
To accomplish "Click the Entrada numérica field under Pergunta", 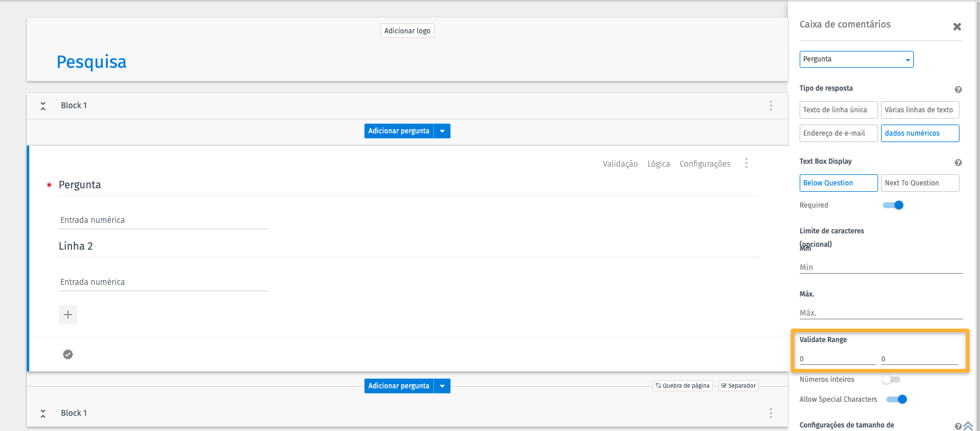I will coord(164,220).
